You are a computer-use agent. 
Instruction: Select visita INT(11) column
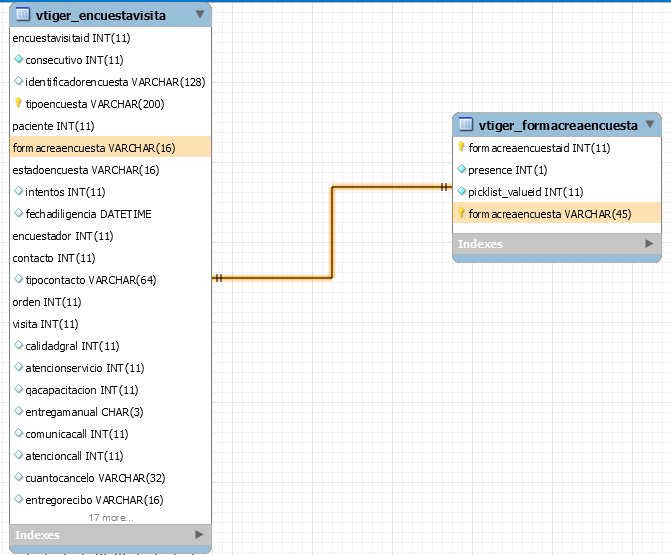pos(110,324)
